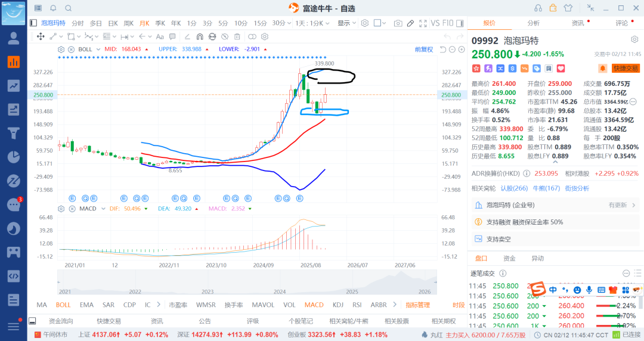
Task: Click the chart zoom out minus circle
Action: click(452, 49)
